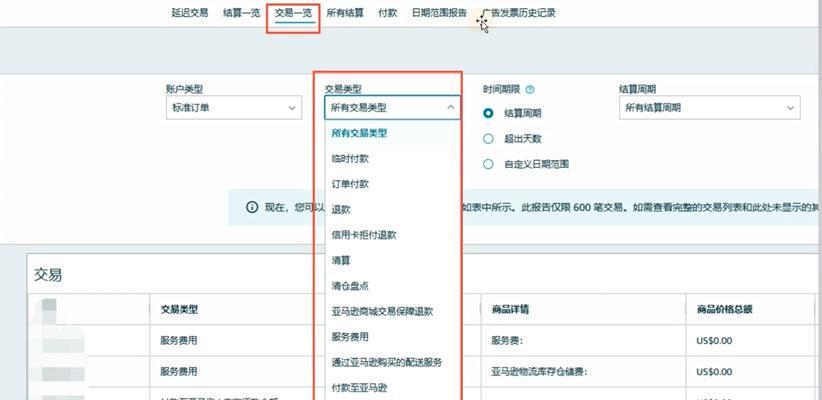822x400 pixels.
Task: Click the 交易 section heading
Action: tap(48, 275)
